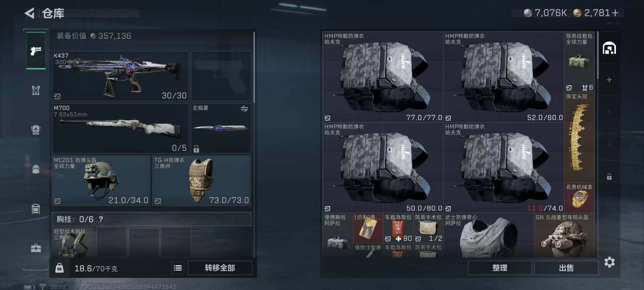Click the 出售 sell button
The image size is (644, 290).
tap(566, 268)
